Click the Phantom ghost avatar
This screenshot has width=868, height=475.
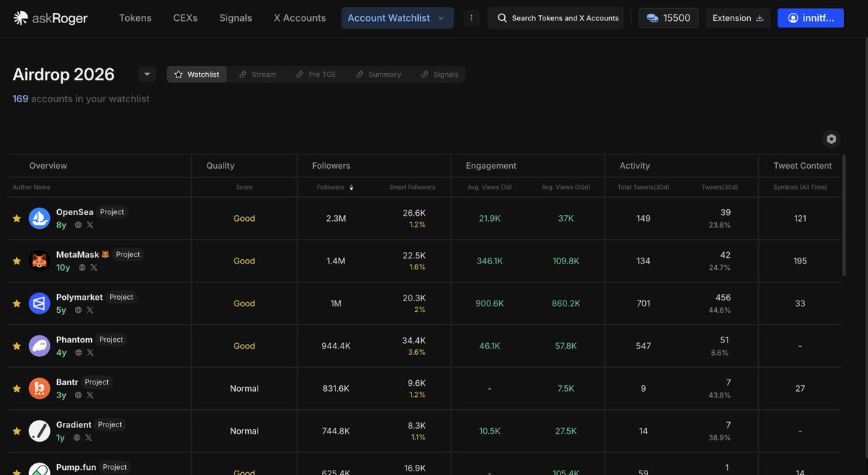(x=39, y=345)
